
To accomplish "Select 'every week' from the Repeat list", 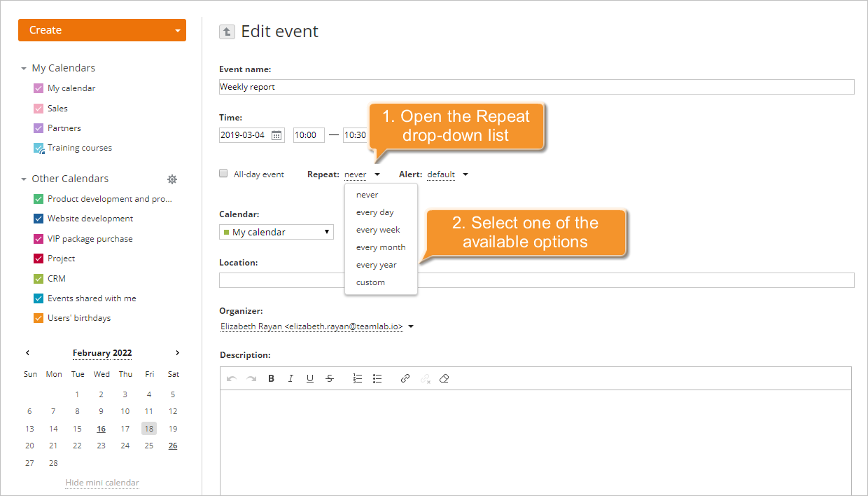I will tap(378, 229).
